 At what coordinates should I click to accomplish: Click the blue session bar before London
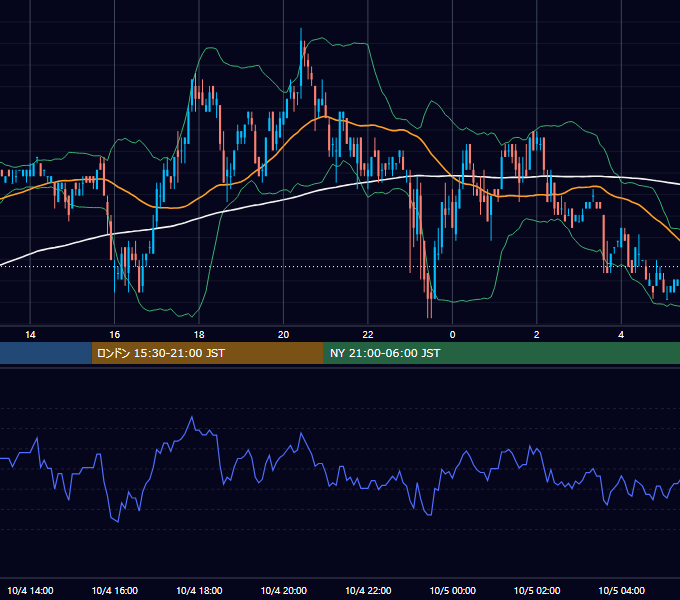click(x=46, y=353)
